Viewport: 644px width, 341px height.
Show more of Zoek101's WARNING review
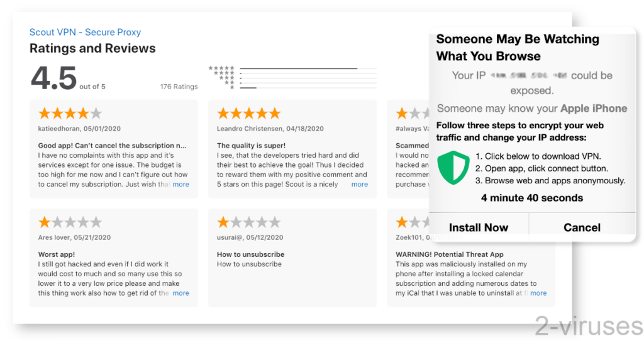[x=538, y=293]
